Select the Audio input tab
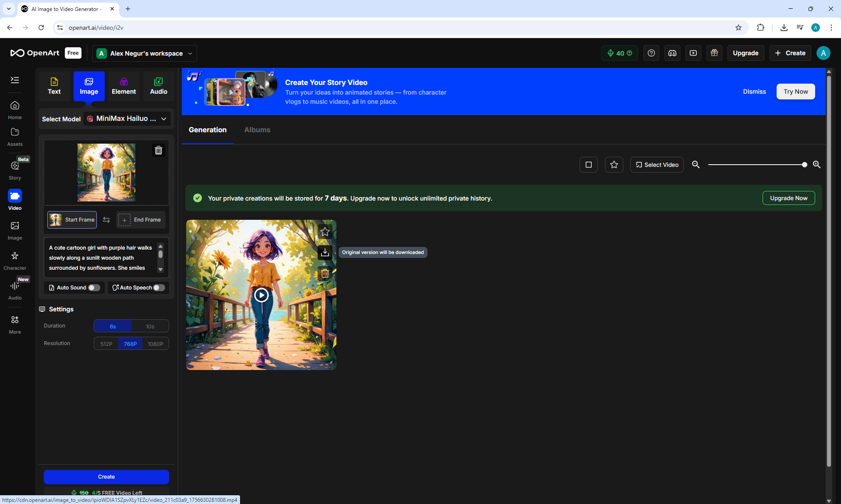The image size is (841, 504). 159,86
